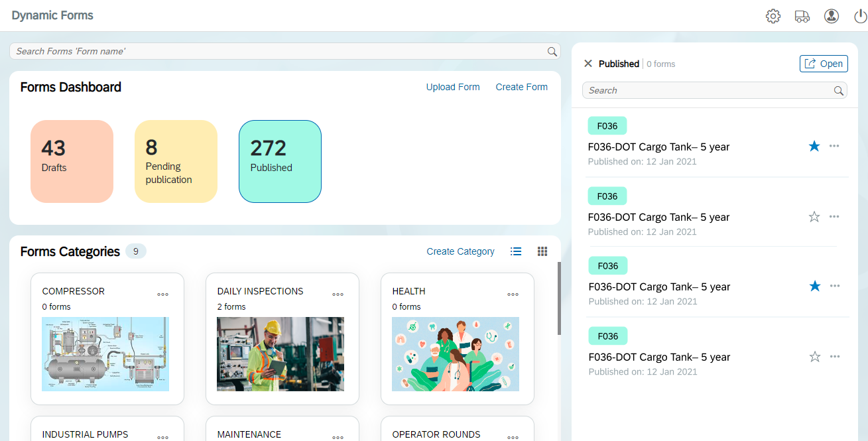Switch categories to grid view
The width and height of the screenshot is (868, 441).
[542, 251]
